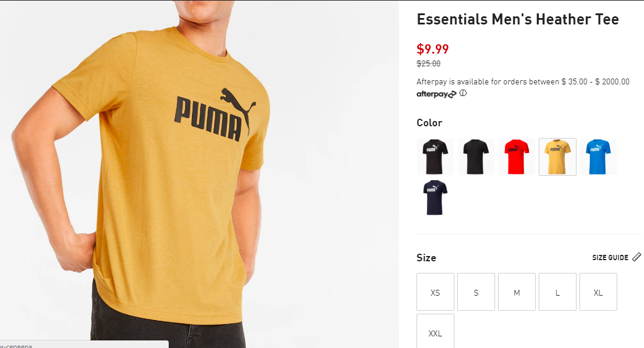644x348 pixels.
Task: Click the Afterpay info circle icon
Action: pos(463,93)
